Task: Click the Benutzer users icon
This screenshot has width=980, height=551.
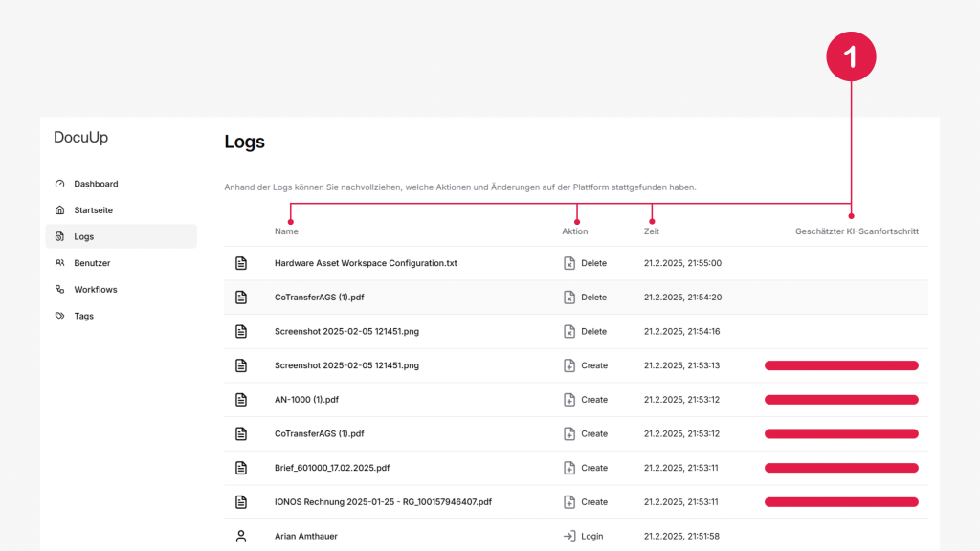Action: [x=60, y=263]
